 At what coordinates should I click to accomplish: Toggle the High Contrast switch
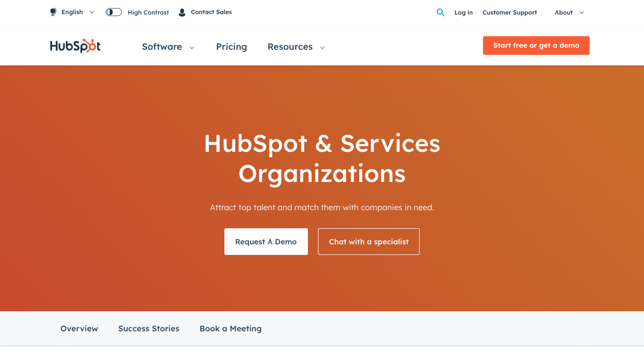pyautogui.click(x=114, y=12)
